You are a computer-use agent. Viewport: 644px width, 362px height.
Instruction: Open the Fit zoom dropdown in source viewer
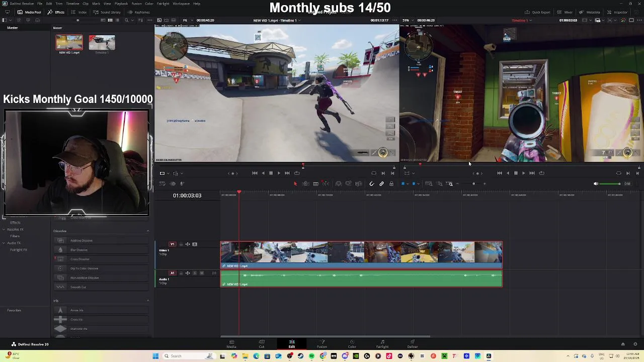coord(187,20)
